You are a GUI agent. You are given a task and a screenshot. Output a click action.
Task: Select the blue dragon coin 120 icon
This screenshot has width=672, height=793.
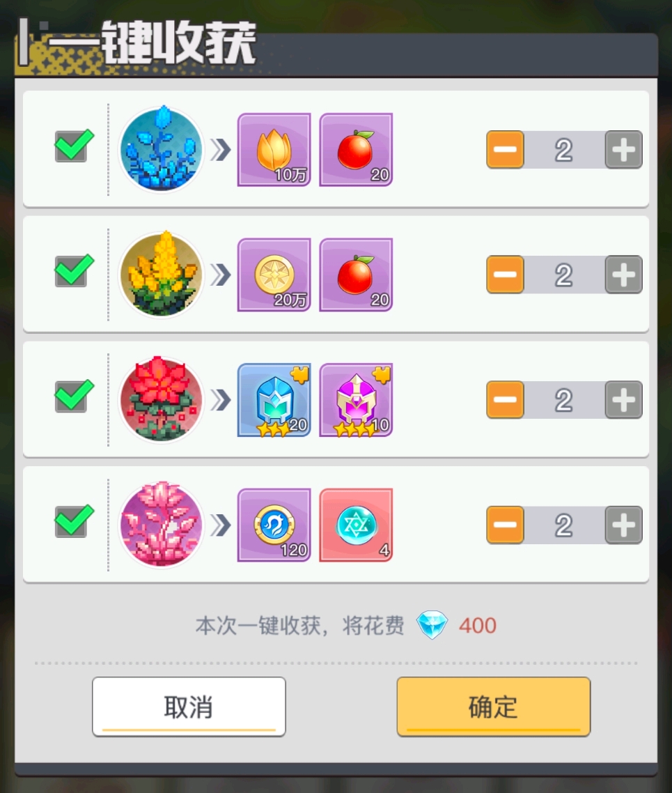(274, 525)
